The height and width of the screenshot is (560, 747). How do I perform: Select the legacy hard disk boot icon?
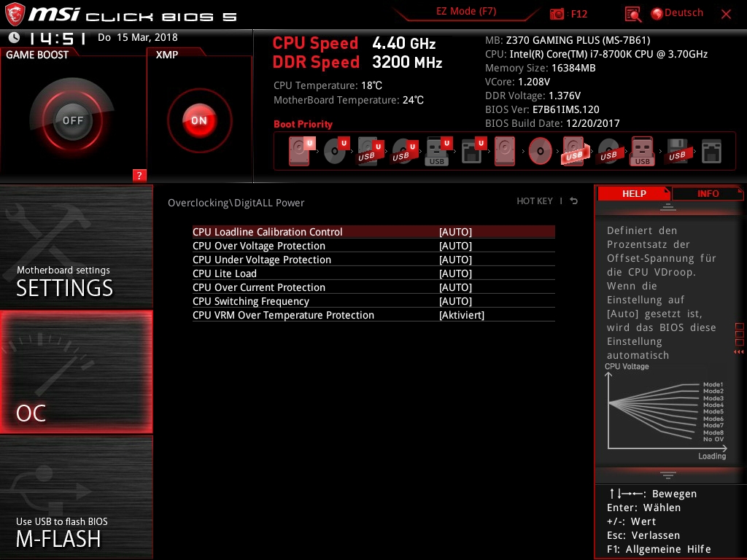[505, 152]
